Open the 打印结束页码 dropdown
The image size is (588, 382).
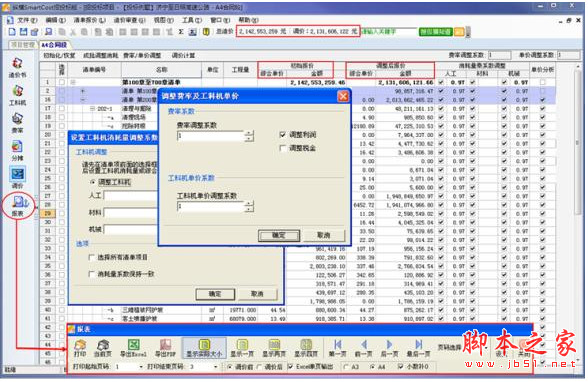[x=216, y=367]
